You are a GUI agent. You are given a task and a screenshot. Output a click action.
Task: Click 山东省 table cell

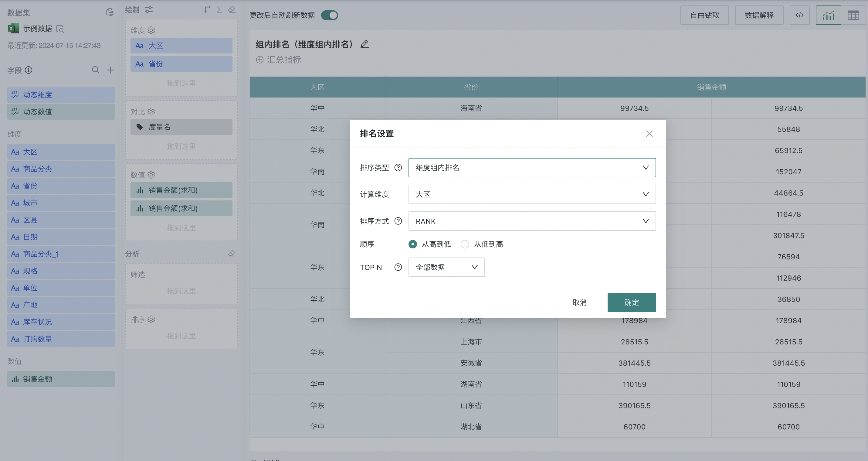471,405
